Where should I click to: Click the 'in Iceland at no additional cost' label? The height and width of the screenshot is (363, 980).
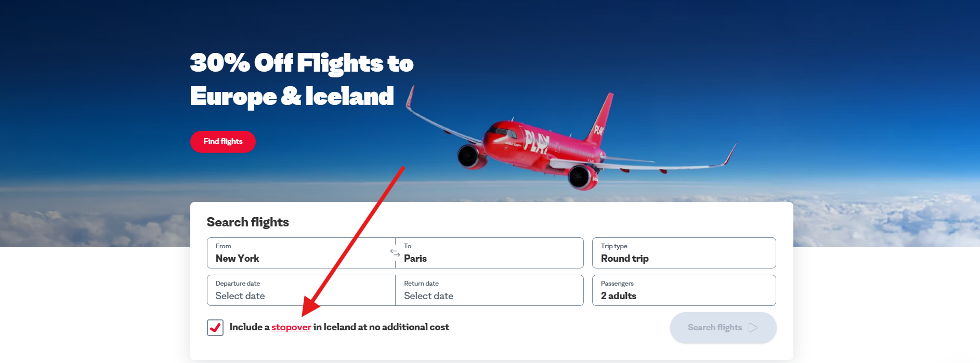pos(381,327)
